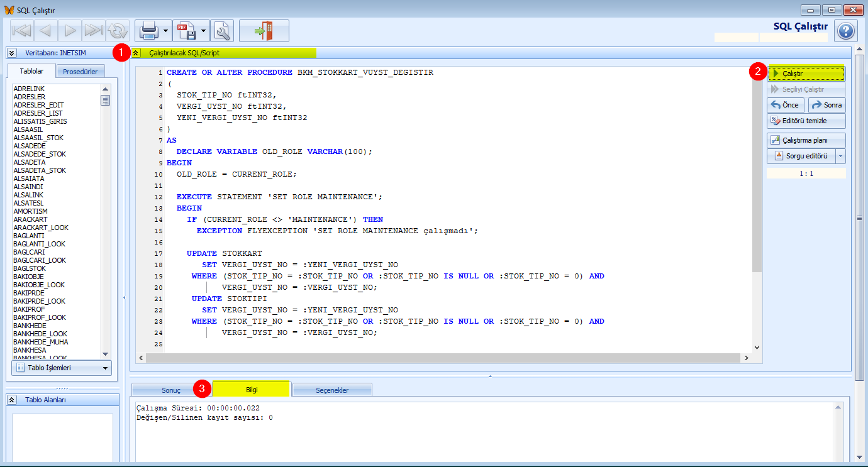Open the PDF save dropdown arrow
This screenshot has height=467, width=868.
[x=204, y=30]
